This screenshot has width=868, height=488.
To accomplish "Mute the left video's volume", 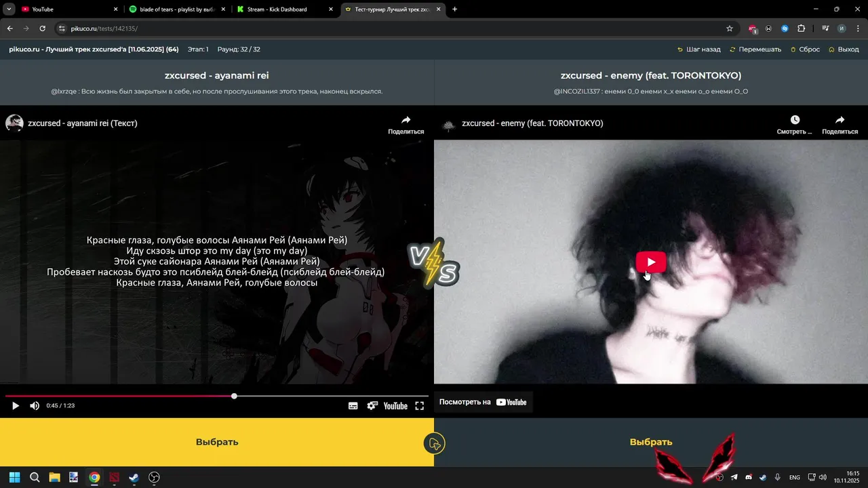I will click(x=35, y=406).
